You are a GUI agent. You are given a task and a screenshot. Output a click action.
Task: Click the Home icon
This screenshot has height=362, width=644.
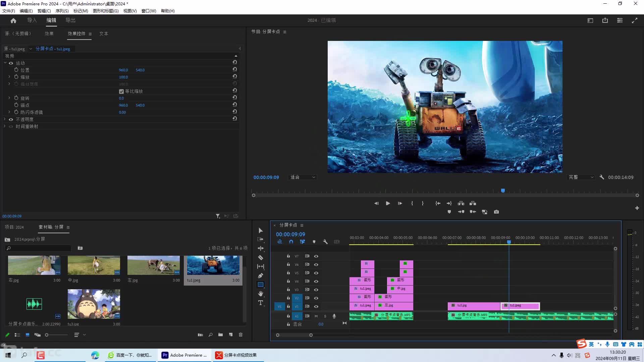[x=13, y=20]
